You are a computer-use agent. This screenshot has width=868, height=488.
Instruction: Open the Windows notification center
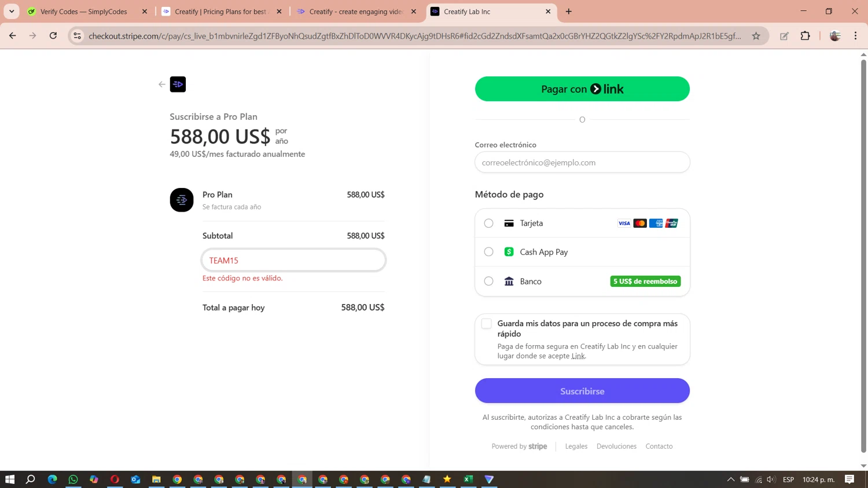(x=849, y=479)
